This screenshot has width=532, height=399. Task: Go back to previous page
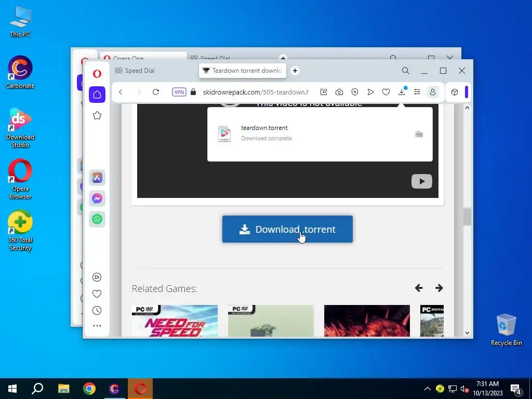121,92
